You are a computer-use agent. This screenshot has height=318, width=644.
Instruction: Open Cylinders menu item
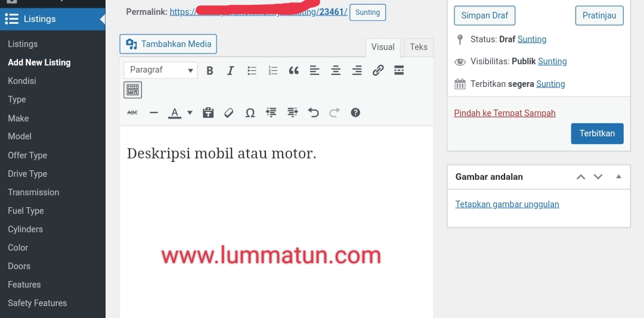coord(25,229)
